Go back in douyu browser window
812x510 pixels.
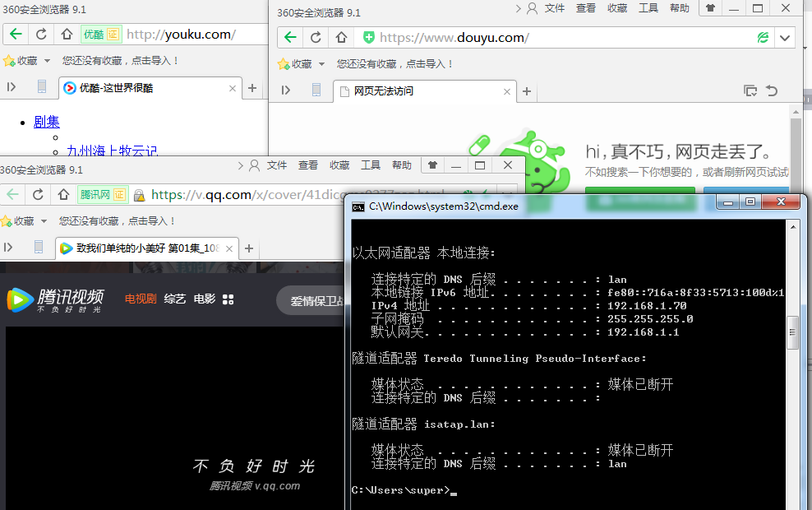coord(290,37)
